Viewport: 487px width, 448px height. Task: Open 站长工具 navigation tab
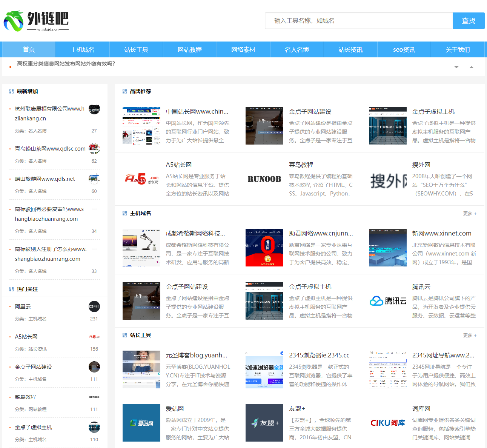(136, 49)
